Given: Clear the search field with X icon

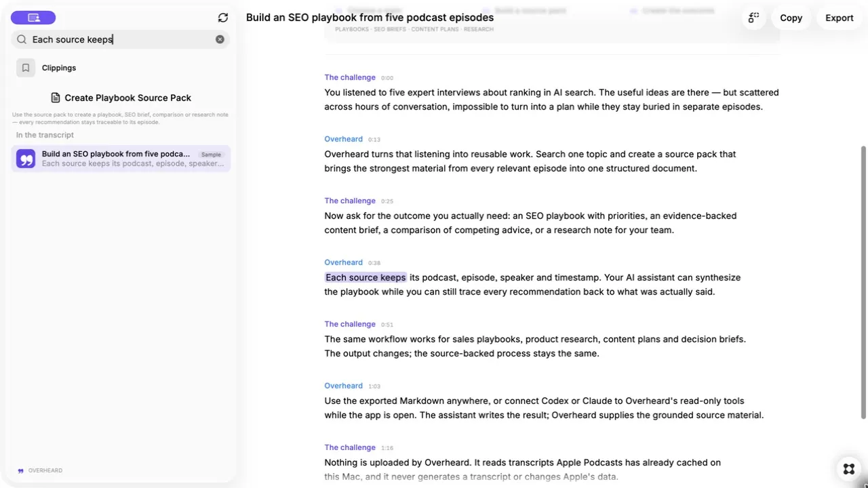Looking at the screenshot, I should (220, 39).
